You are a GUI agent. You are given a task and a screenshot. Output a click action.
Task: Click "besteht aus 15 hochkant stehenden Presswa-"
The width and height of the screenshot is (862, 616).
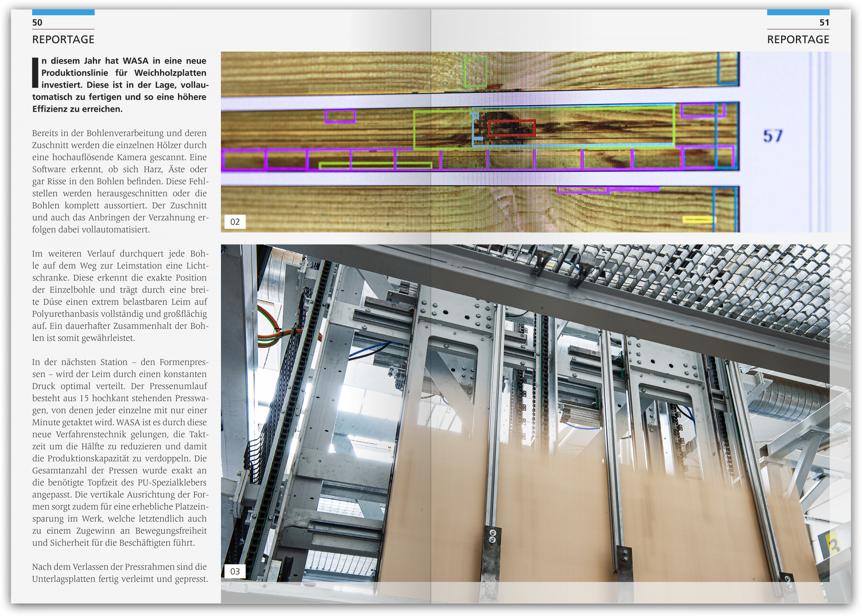(120, 398)
